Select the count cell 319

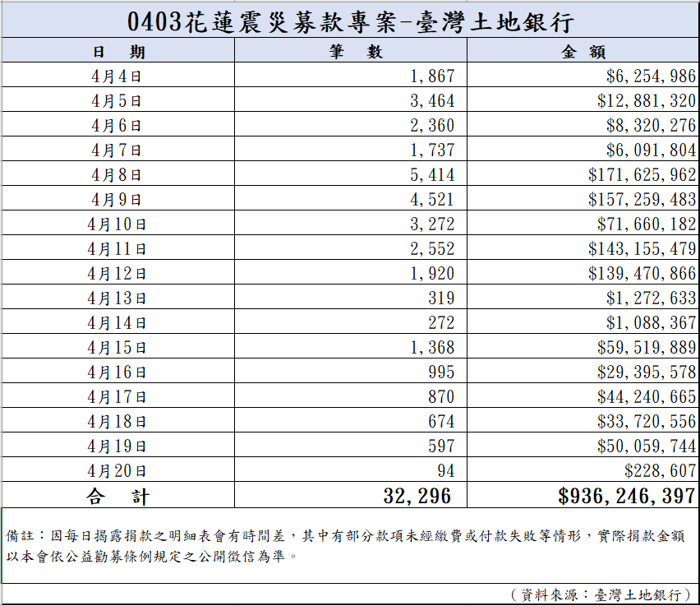point(351,296)
